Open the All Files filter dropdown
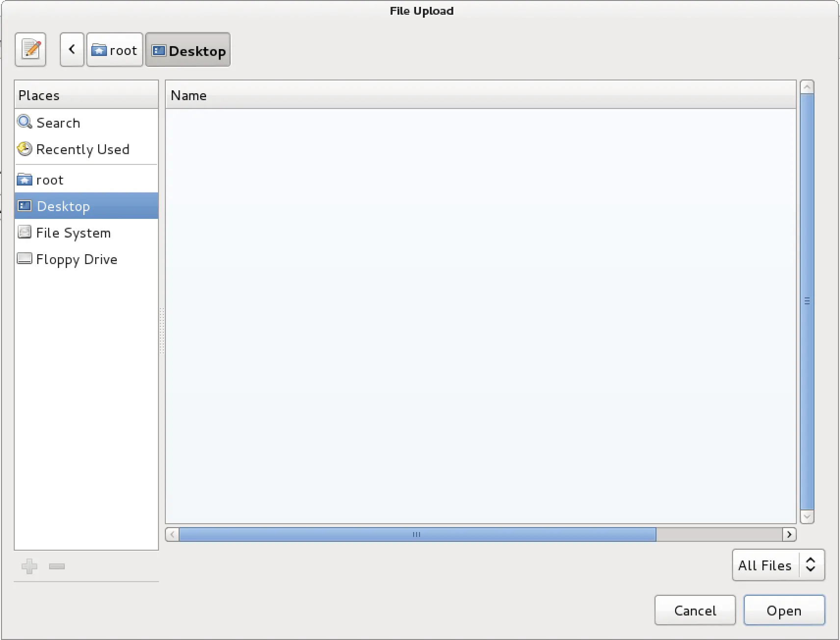 [778, 565]
